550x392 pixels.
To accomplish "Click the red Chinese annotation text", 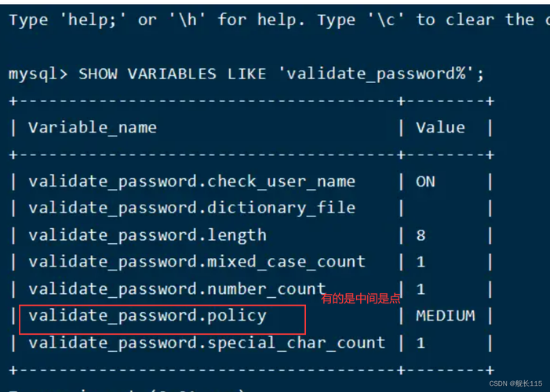I will [361, 299].
